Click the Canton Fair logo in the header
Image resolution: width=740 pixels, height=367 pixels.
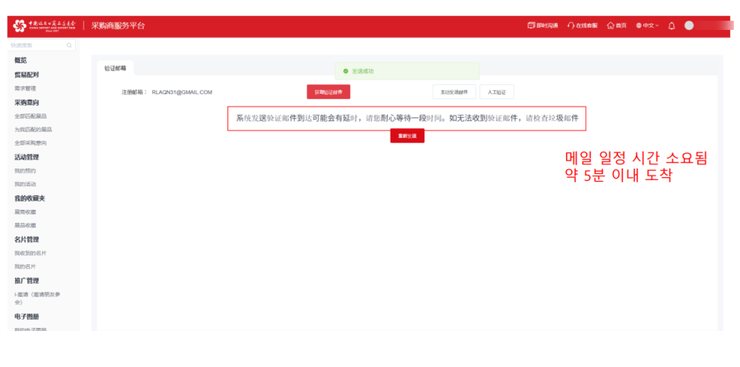44,26
